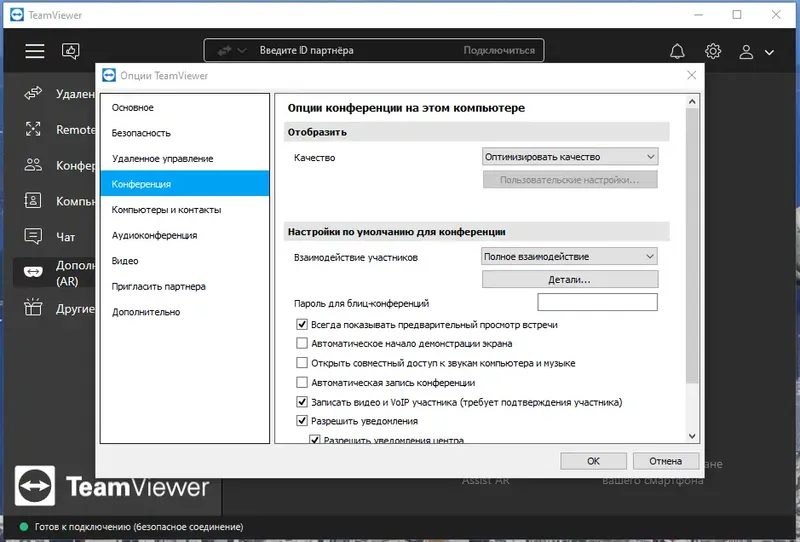This screenshot has height=542, width=800.
Task: Minimize the TeamViewer main window
Action: (x=698, y=15)
